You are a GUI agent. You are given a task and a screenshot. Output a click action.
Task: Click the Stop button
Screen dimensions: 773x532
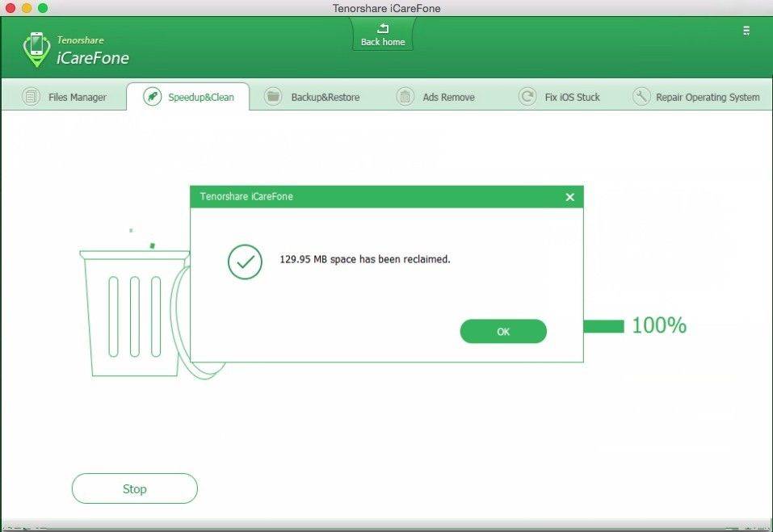(x=135, y=488)
